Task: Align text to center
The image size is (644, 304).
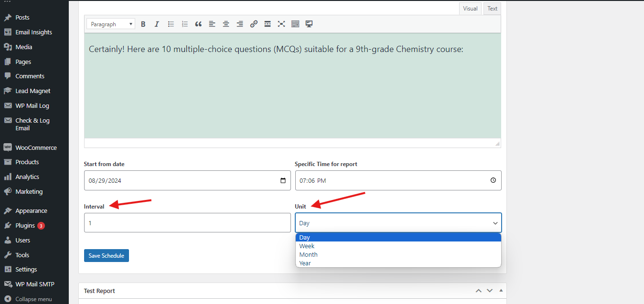Action: tap(226, 24)
